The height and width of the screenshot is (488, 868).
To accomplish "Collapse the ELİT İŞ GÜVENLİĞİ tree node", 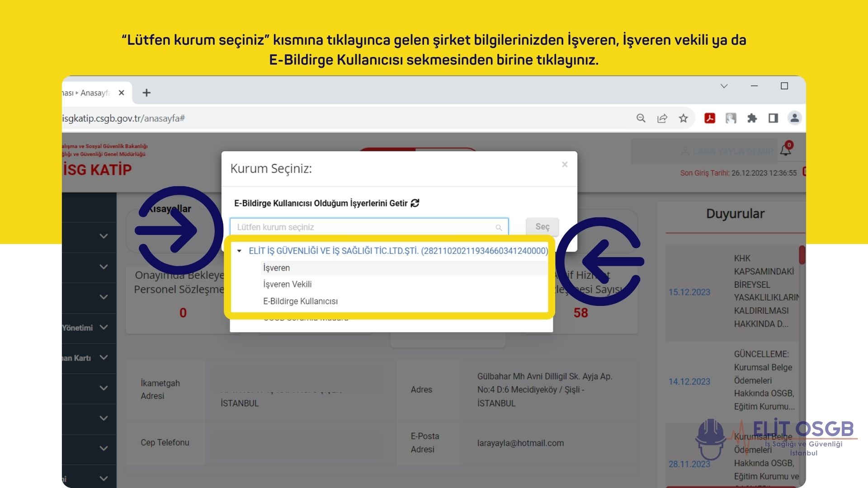I will 239,251.
